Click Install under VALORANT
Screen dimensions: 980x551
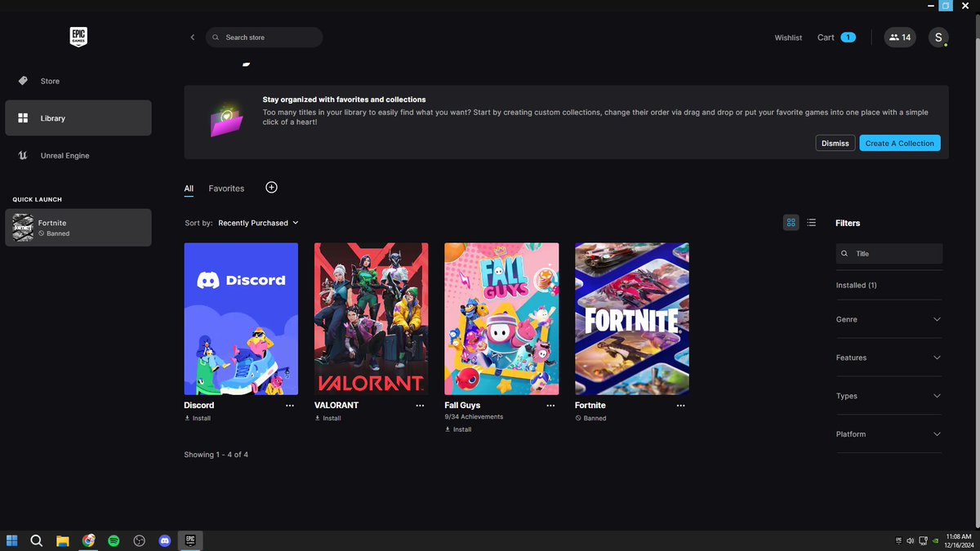pyautogui.click(x=327, y=418)
